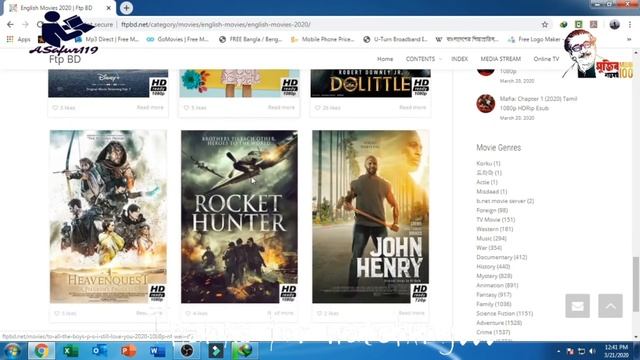Open OBS Studio from the taskbar
This screenshot has height=360, width=640.
click(187, 351)
